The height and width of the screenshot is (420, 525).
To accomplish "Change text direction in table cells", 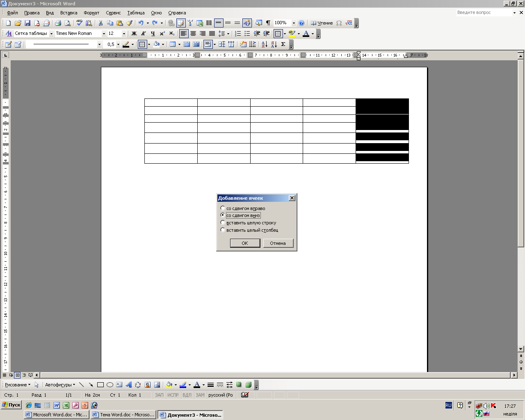I will pyautogui.click(x=253, y=44).
